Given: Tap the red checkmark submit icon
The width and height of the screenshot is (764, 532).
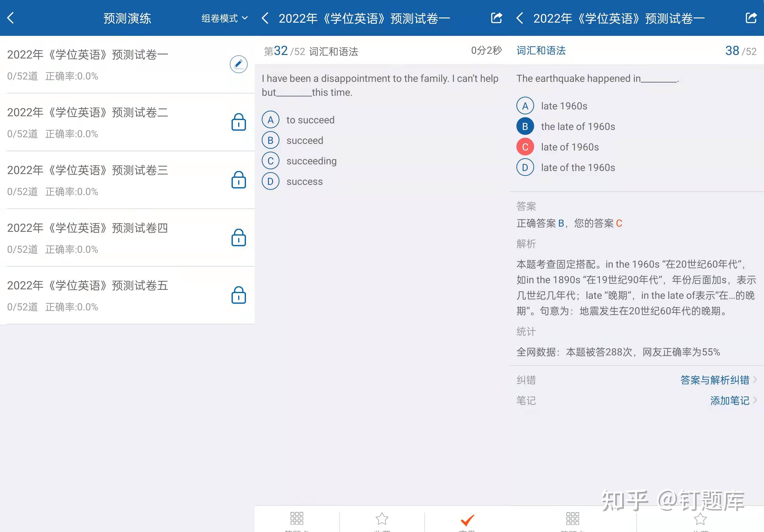Looking at the screenshot, I should 467,520.
